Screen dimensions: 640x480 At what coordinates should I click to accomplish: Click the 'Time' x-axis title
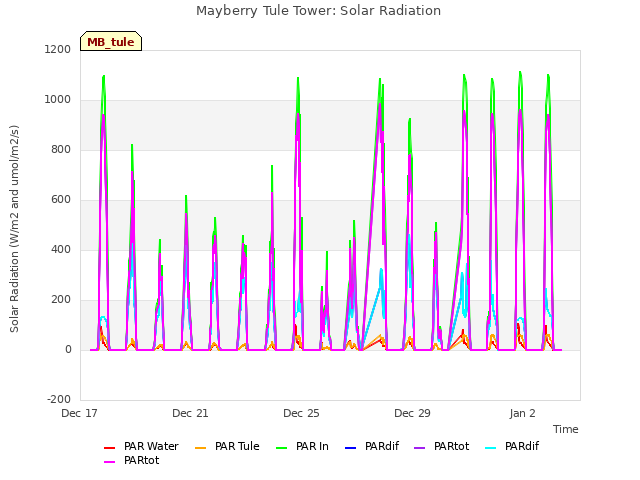click(x=565, y=429)
